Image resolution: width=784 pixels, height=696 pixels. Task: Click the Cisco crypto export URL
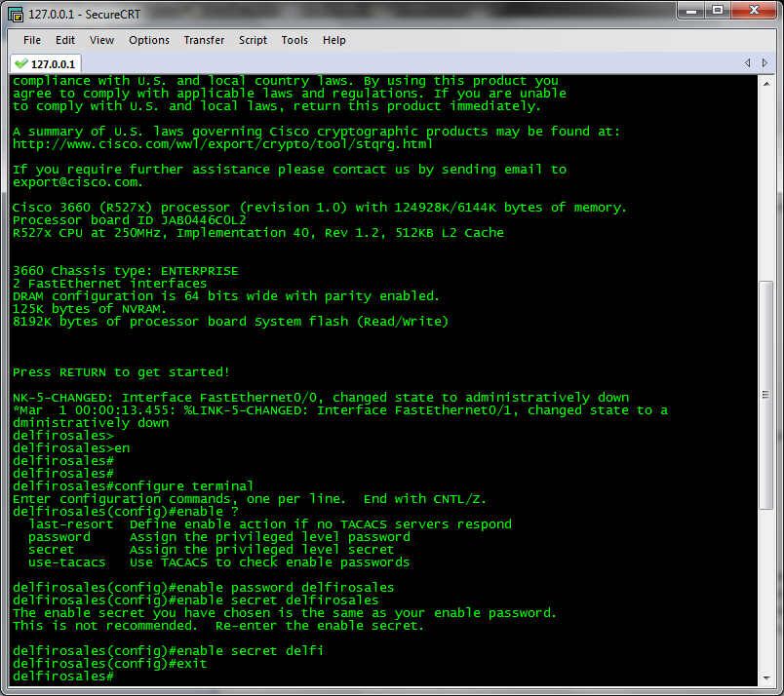pyautogui.click(x=220, y=144)
